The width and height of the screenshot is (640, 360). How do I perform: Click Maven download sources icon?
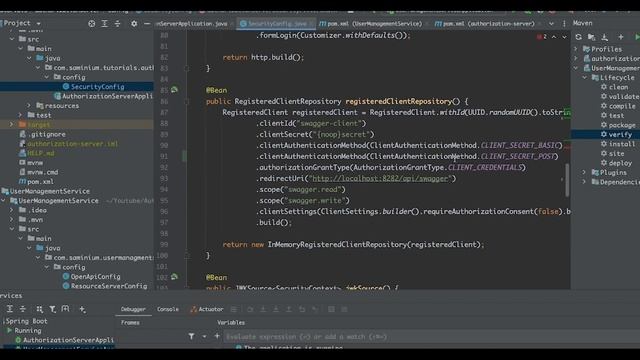(604, 37)
